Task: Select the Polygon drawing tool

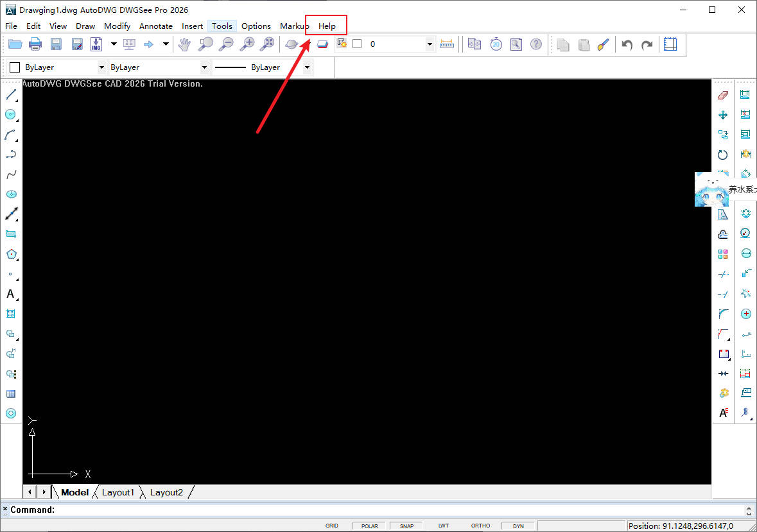Action: pyautogui.click(x=11, y=253)
